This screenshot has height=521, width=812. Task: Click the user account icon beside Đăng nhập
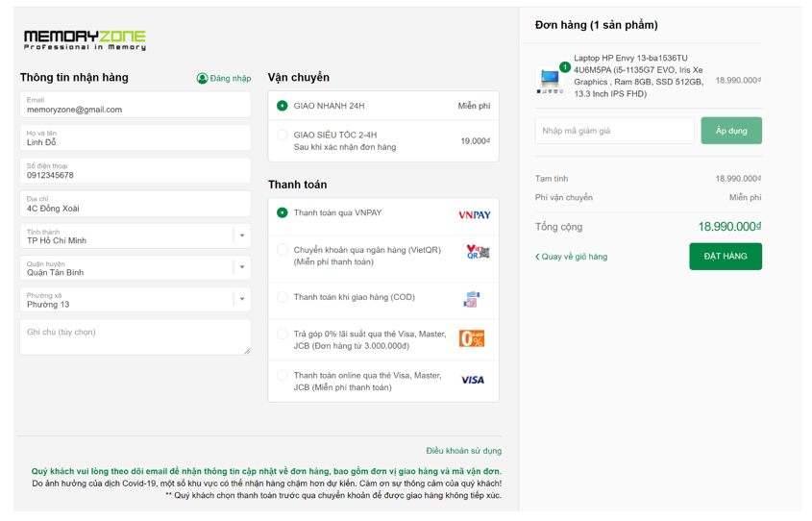[202, 78]
